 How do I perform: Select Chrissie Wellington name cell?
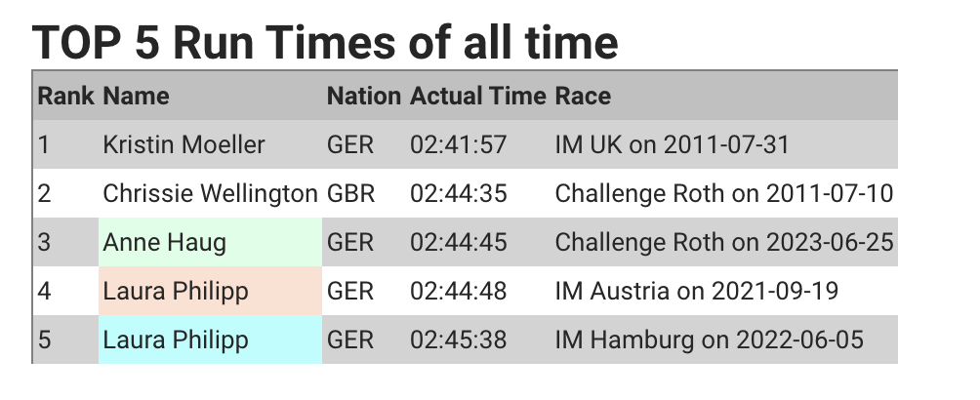coord(210,193)
